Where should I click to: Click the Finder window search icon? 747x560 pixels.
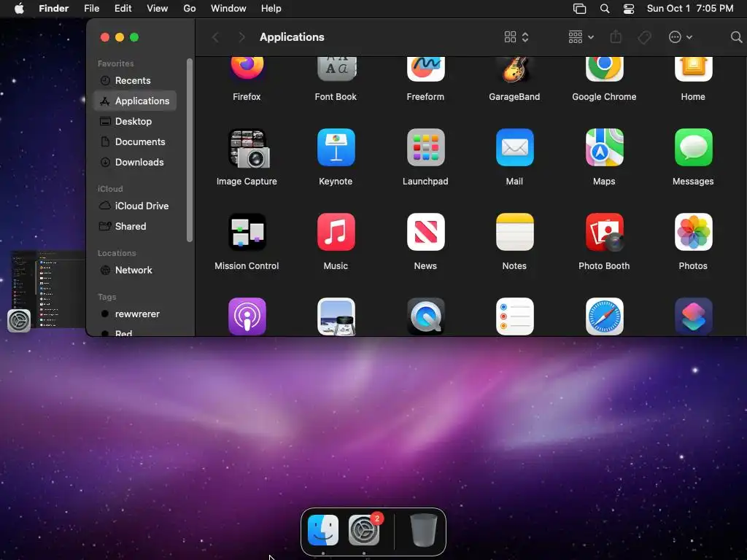[736, 37]
